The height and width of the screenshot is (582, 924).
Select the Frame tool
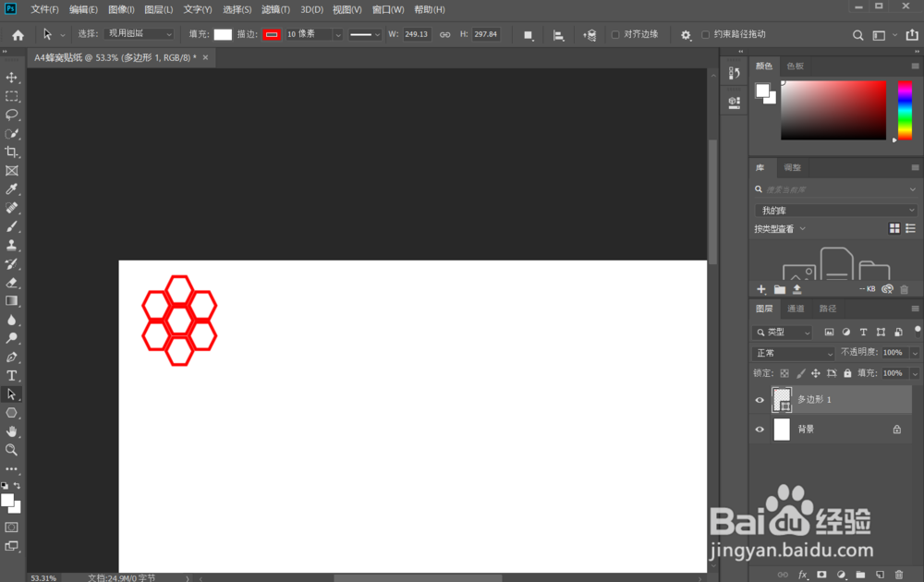coord(12,171)
